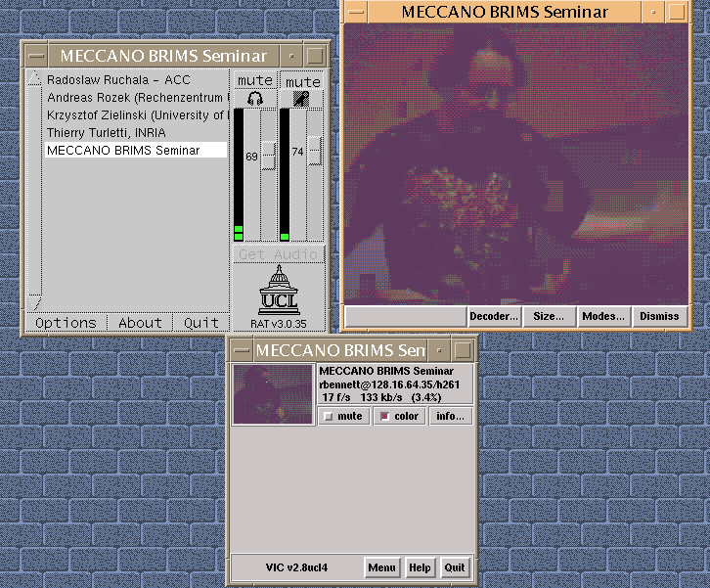This screenshot has height=588, width=710.
Task: Click the microphone input level meter
Action: tap(285, 174)
